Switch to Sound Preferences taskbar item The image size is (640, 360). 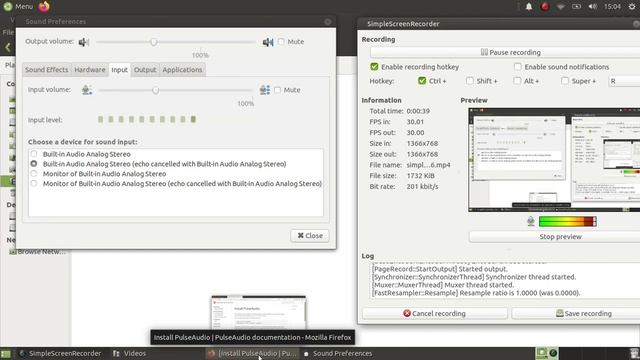(338, 353)
